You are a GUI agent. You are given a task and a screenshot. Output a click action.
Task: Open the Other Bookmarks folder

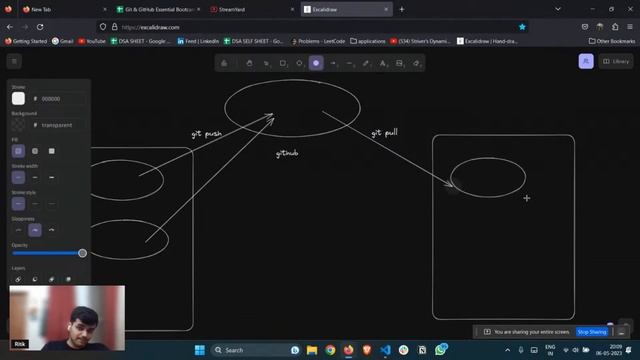point(612,41)
